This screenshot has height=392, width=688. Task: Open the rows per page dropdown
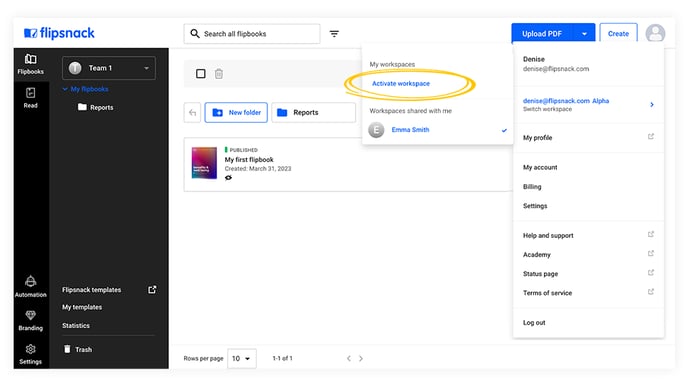[x=241, y=359]
